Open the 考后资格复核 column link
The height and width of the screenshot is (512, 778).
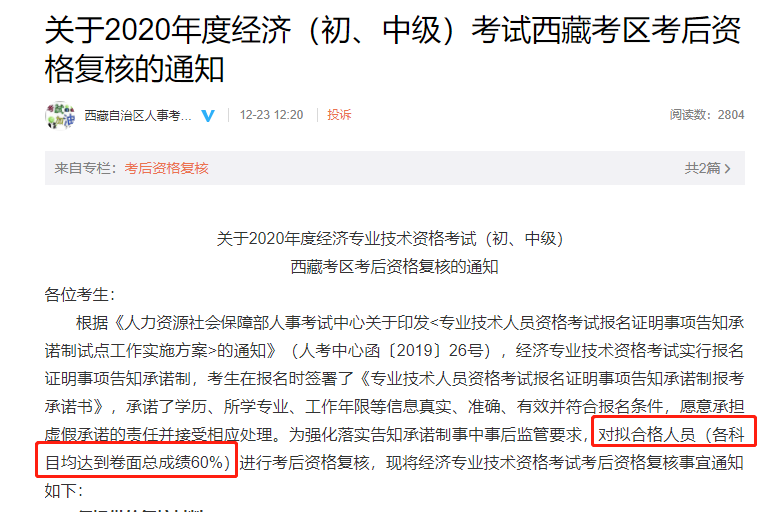coord(167,169)
